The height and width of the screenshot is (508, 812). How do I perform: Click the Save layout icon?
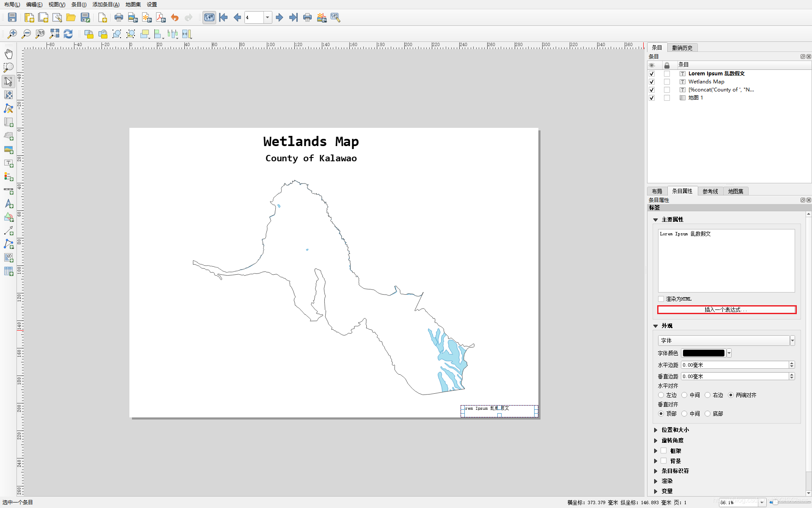pyautogui.click(x=12, y=17)
